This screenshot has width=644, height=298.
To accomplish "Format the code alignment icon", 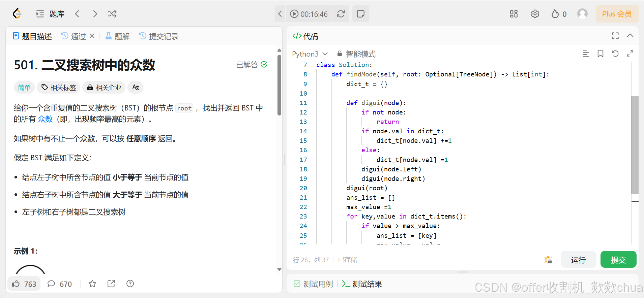I will pos(586,54).
